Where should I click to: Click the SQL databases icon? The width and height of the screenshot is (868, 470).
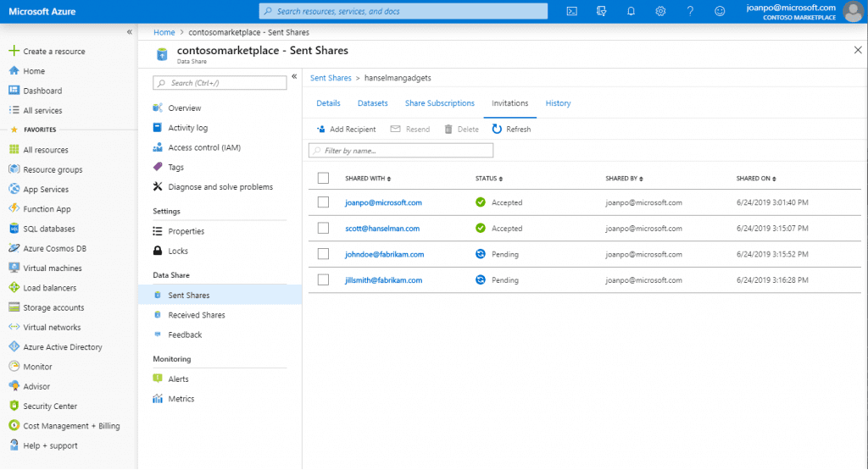14,229
